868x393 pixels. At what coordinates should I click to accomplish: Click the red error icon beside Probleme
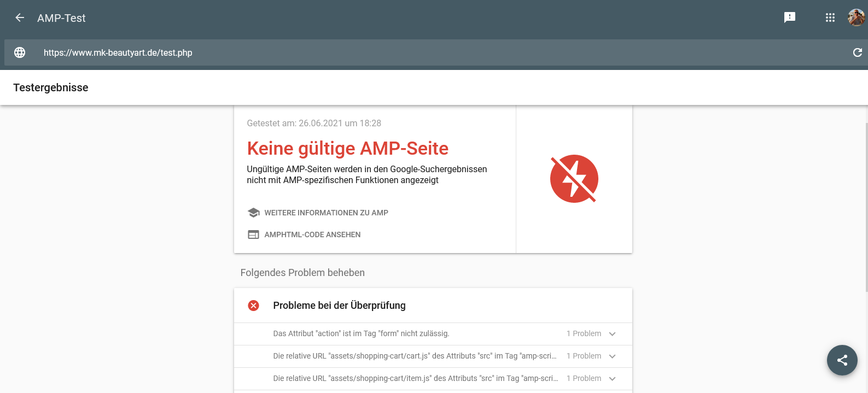click(x=253, y=306)
